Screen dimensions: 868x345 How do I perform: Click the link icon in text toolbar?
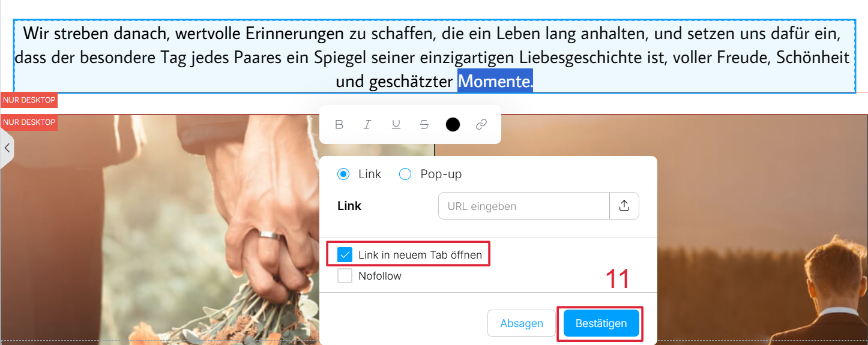click(481, 124)
